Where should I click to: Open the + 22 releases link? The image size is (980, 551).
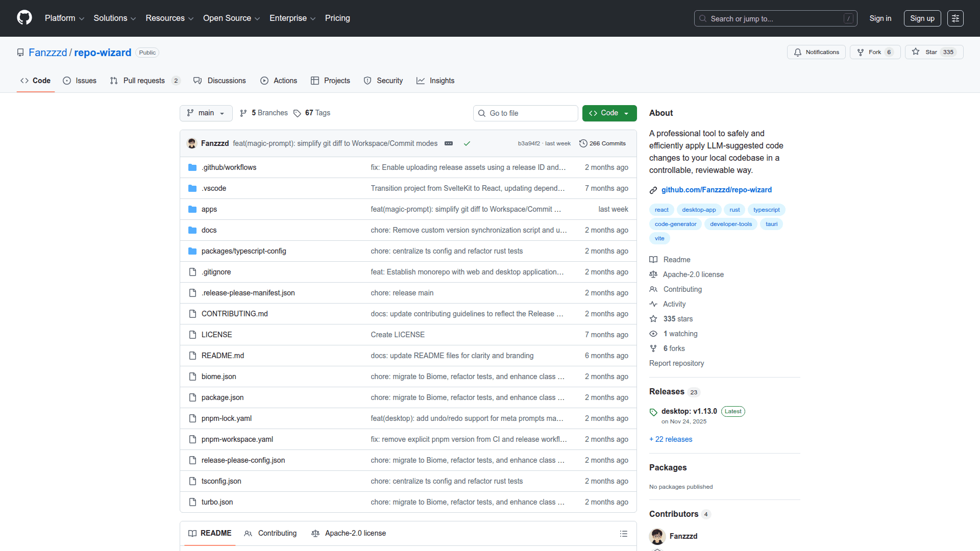click(671, 439)
